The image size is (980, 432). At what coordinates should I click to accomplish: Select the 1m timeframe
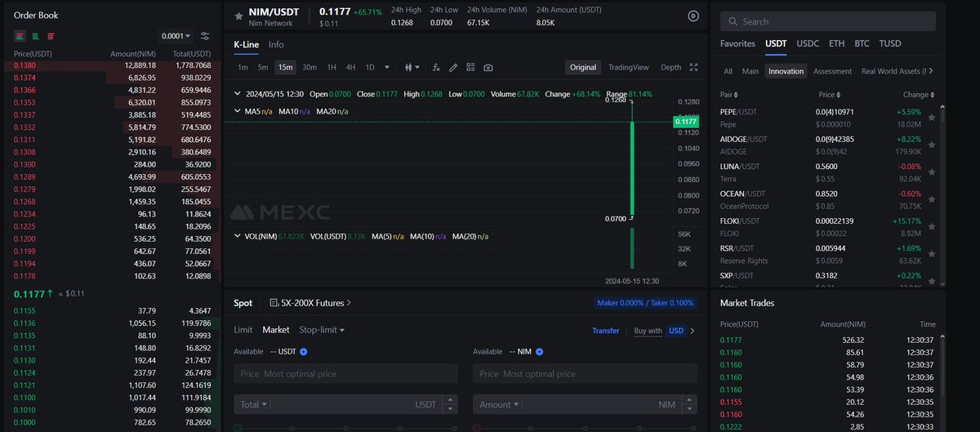pyautogui.click(x=243, y=67)
